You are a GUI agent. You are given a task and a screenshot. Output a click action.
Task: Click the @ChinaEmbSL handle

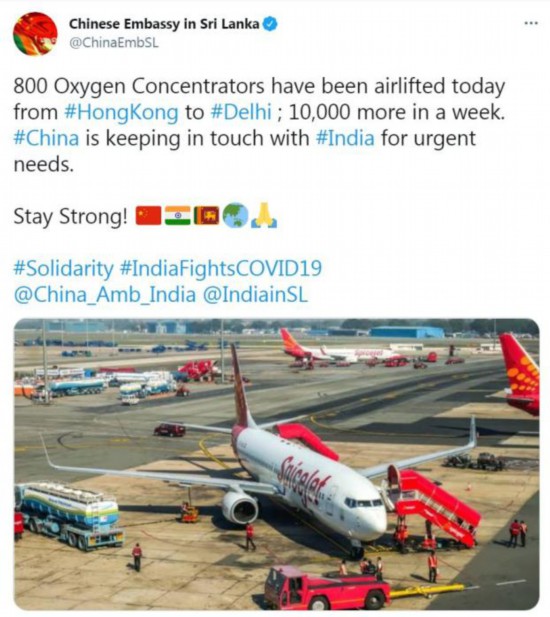[114, 42]
